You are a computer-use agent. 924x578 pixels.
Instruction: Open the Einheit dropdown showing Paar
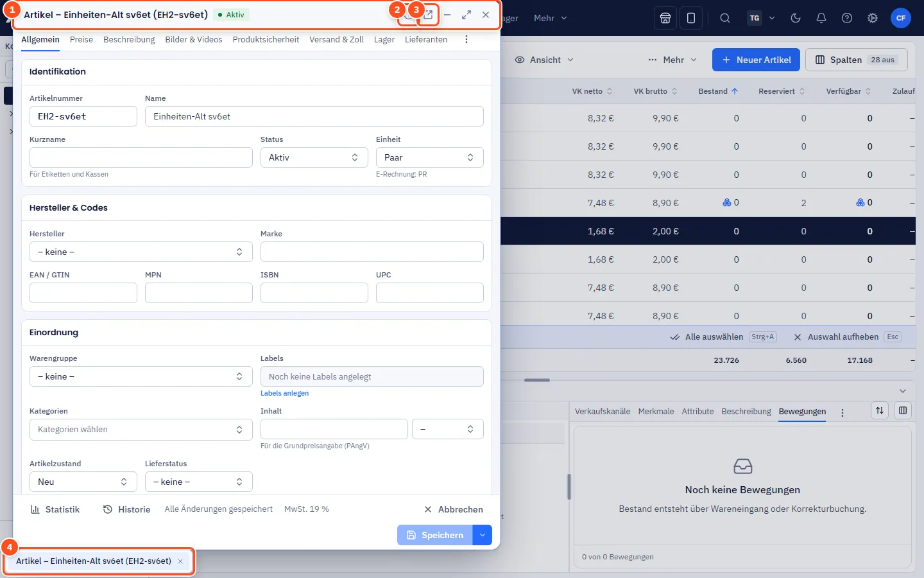pyautogui.click(x=430, y=157)
